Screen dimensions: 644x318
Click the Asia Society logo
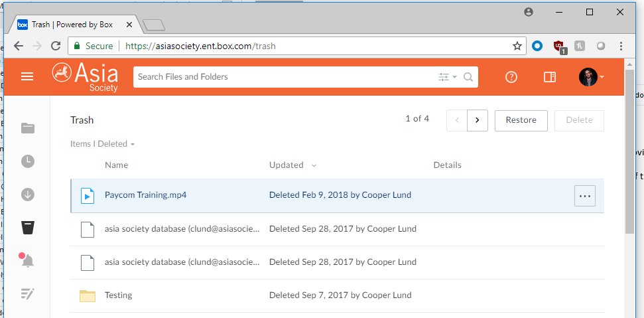tap(85, 77)
